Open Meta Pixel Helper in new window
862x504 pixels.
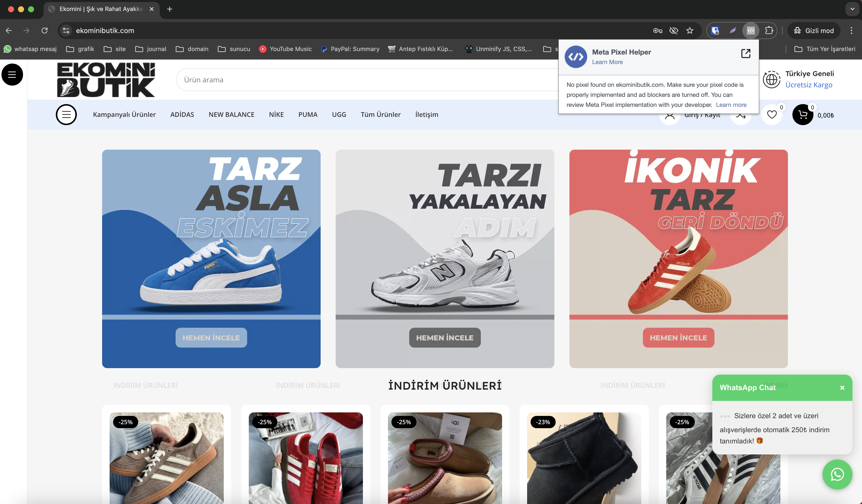[x=746, y=53]
